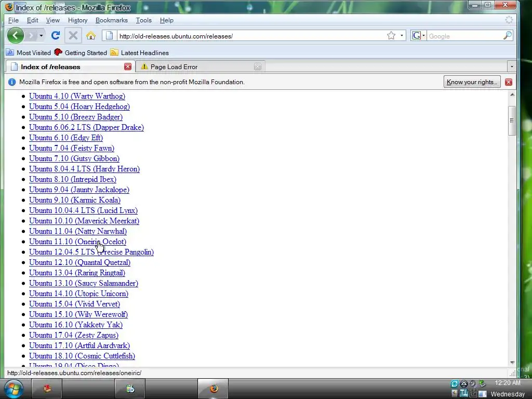Open the Edit menu

tap(32, 20)
